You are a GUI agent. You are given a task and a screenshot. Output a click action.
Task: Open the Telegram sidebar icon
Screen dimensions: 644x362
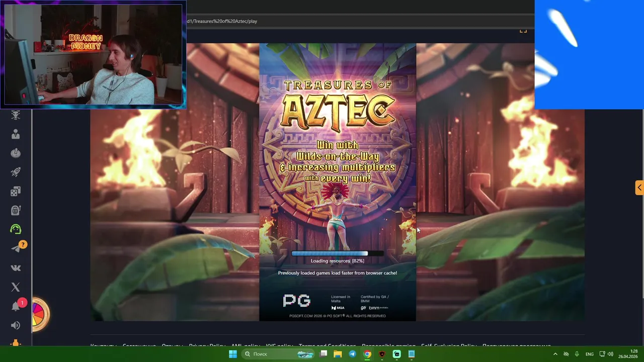click(x=16, y=248)
